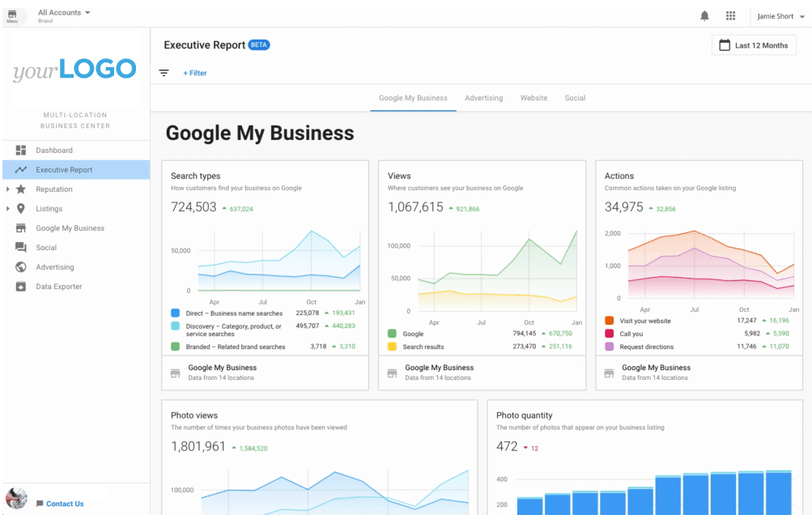Open the All Accounts dropdown
This screenshot has height=515, width=812.
pos(64,13)
